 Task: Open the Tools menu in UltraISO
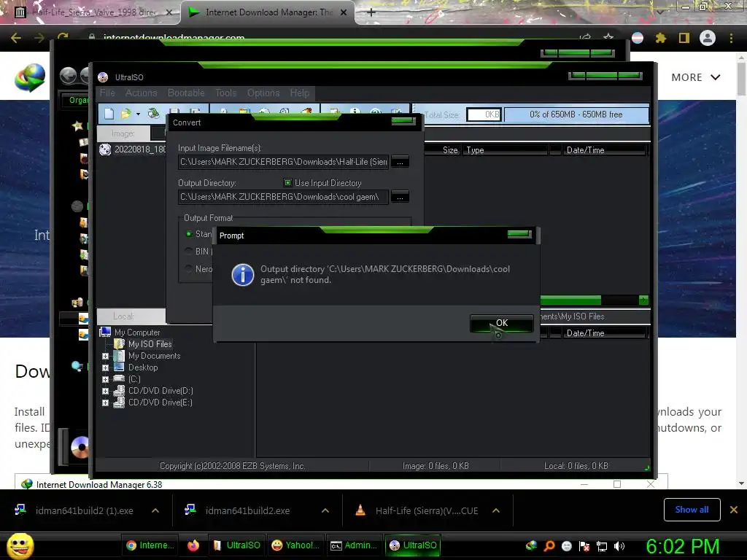(x=226, y=93)
